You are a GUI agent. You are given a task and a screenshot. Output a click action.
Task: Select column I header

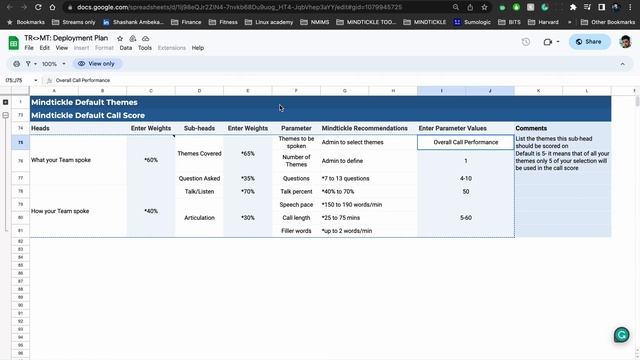click(441, 91)
